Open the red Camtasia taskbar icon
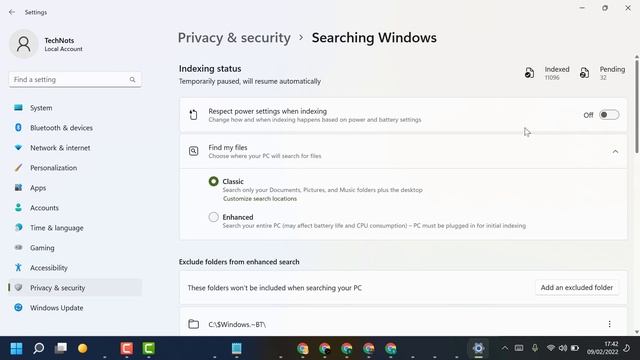This screenshot has height=360, width=640. 127,349
